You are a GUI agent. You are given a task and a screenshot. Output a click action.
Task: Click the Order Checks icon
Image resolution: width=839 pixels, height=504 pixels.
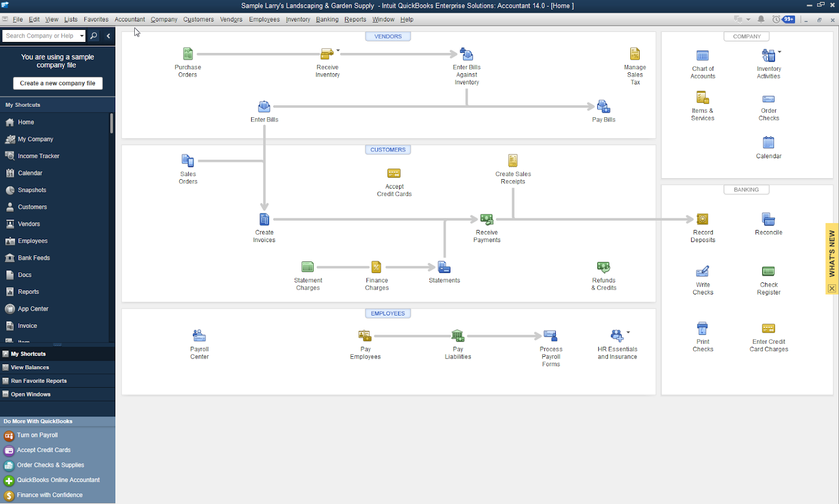pyautogui.click(x=769, y=99)
